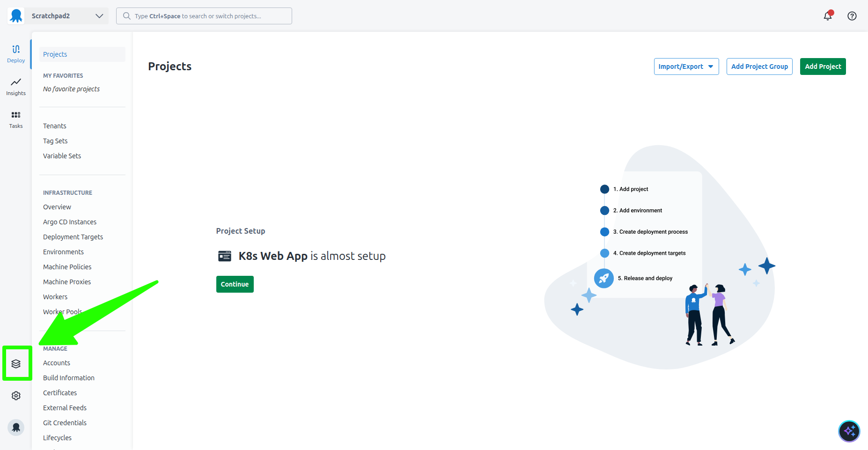Launch the AI assistant sparkle button
Image resolution: width=868 pixels, height=450 pixels.
point(849,431)
